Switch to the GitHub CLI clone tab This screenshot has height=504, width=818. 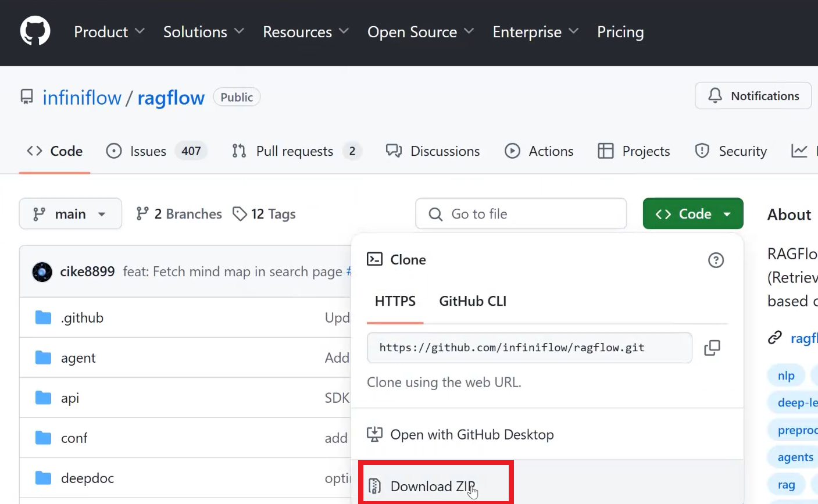tap(473, 301)
